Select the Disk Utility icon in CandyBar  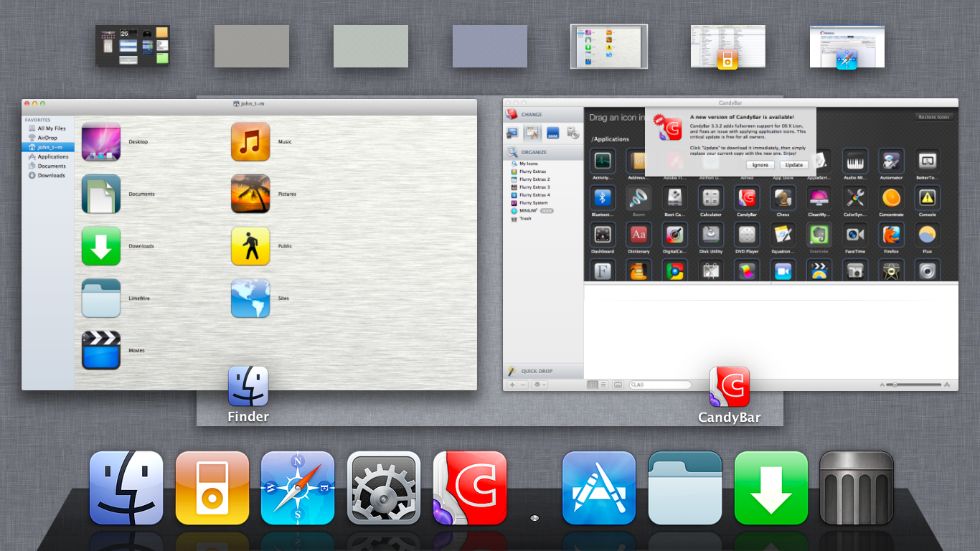(711, 234)
